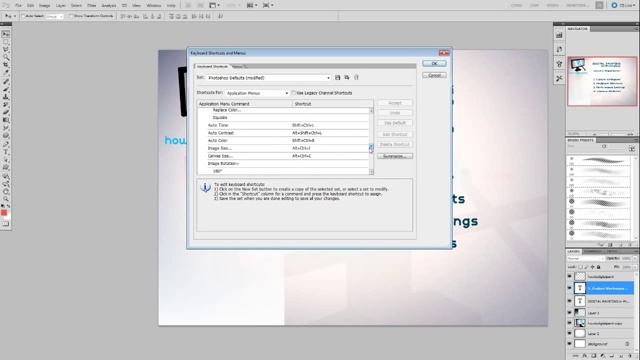Open the File menu
Image resolution: width=640 pixels, height=360 pixels.
18,6
